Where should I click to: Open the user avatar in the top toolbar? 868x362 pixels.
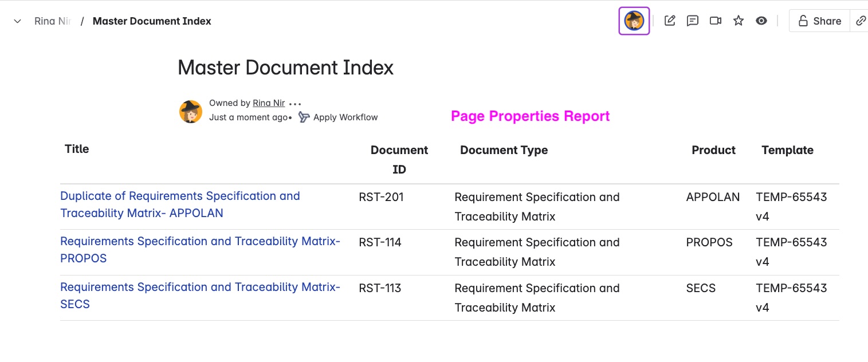click(x=634, y=21)
